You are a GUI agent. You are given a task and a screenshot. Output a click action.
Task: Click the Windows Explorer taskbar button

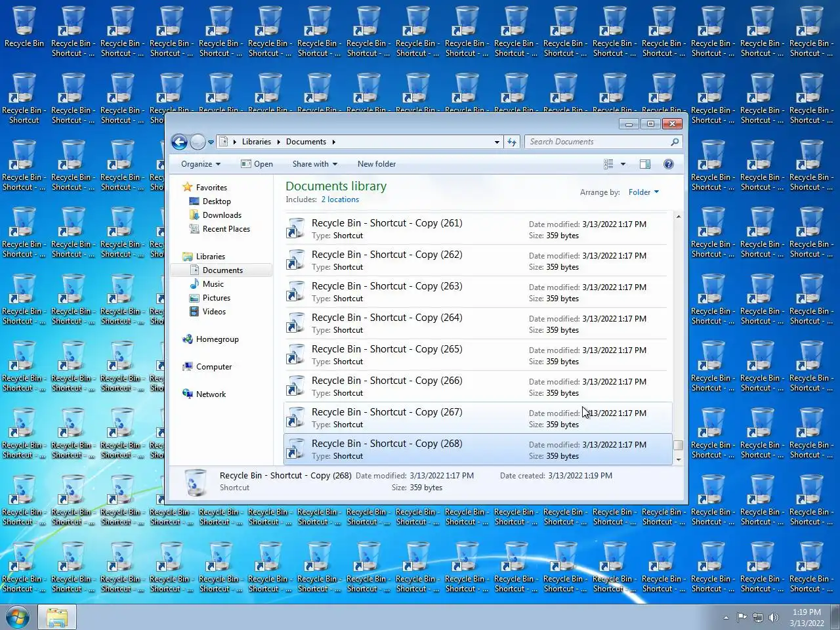(57, 618)
